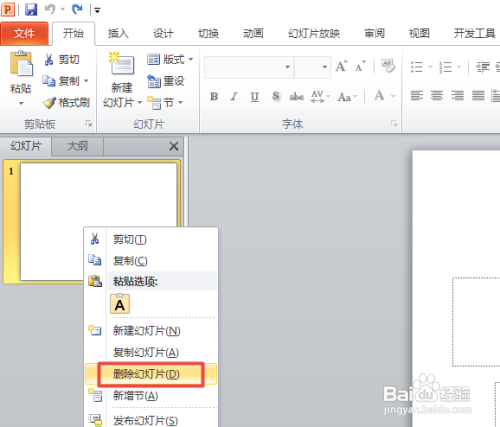500x427 pixels.
Task: Click the Numbering list icon
Action: coord(446,67)
